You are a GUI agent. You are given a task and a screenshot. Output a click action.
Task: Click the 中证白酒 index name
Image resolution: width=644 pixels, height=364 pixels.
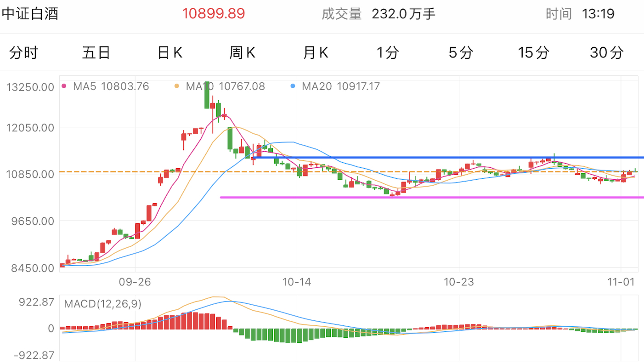[x=30, y=14]
